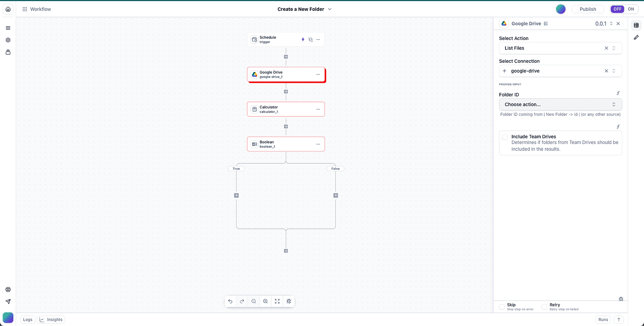644x326 pixels.
Task: Enable the Include Team Drives checkbox
Action: (x=505, y=137)
